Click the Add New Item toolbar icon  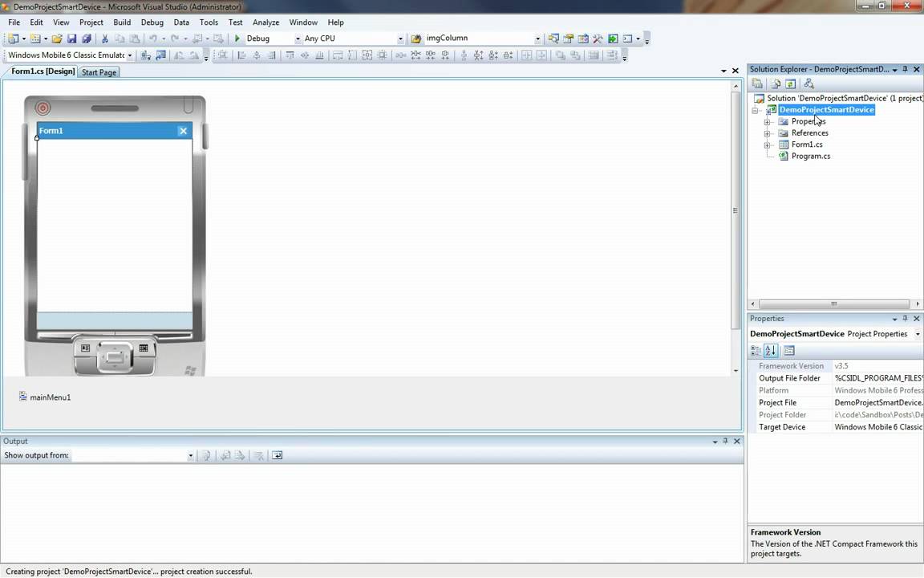(35, 39)
